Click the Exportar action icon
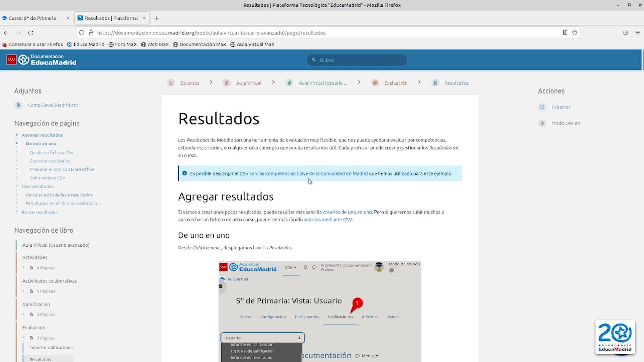The image size is (644, 362). coord(542,107)
